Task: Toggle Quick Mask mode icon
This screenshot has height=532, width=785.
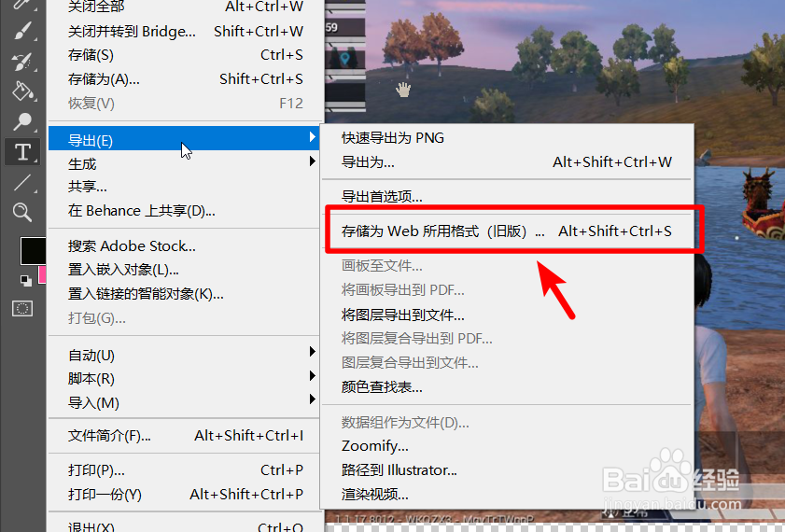Action: (22, 308)
